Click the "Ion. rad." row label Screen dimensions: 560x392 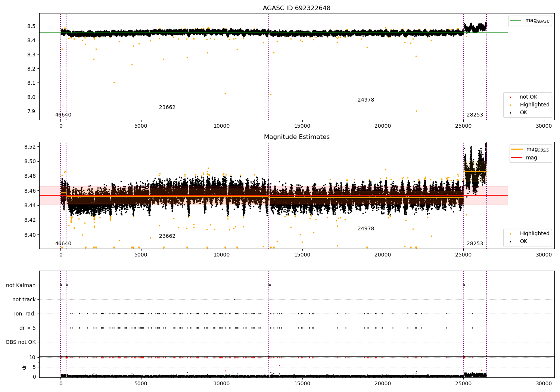(x=25, y=314)
